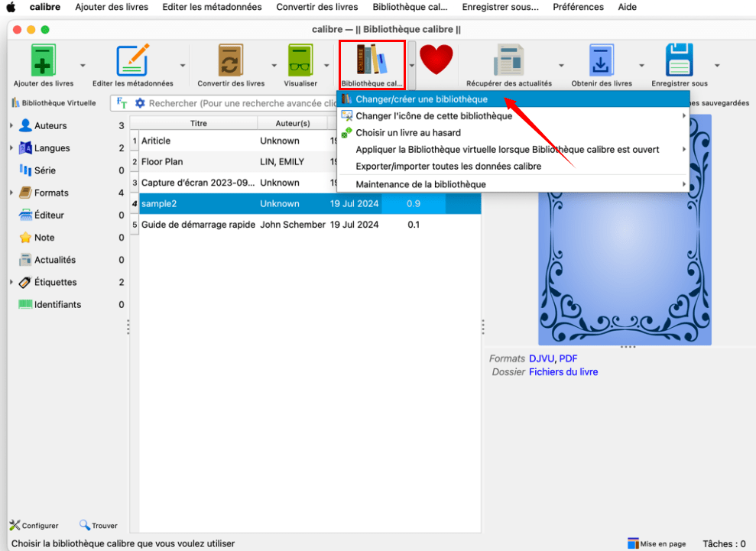The image size is (756, 551).
Task: Open the Apple menu
Action: (x=11, y=7)
